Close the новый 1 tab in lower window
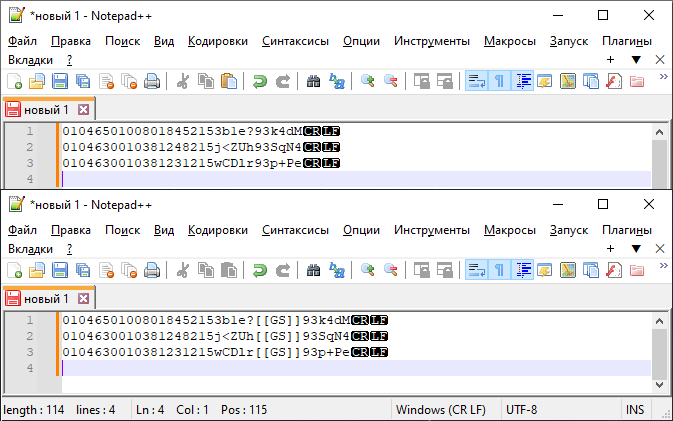The image size is (673, 421). tap(83, 298)
